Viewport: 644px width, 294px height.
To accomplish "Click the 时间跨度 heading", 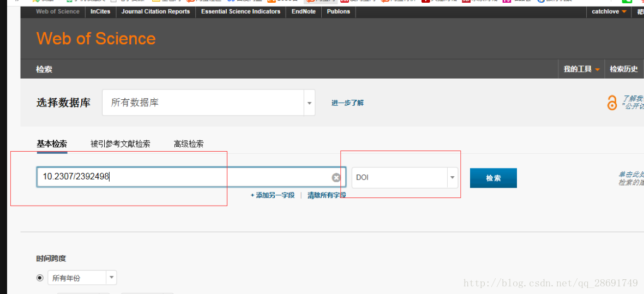I will (x=51, y=259).
